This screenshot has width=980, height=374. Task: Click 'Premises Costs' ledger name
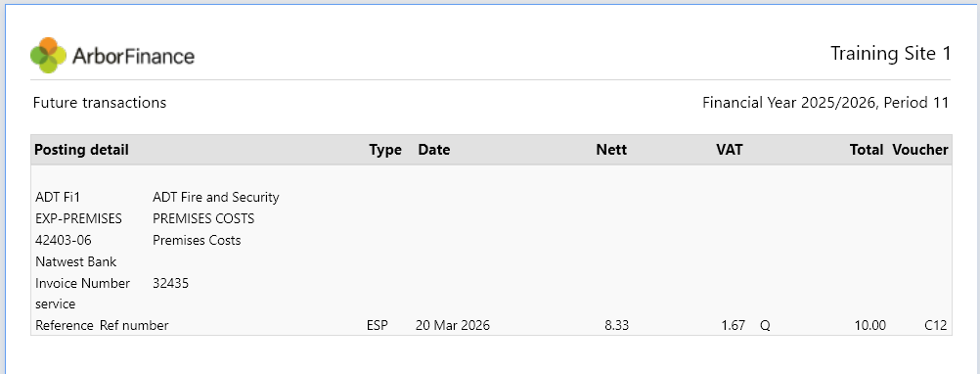[197, 240]
